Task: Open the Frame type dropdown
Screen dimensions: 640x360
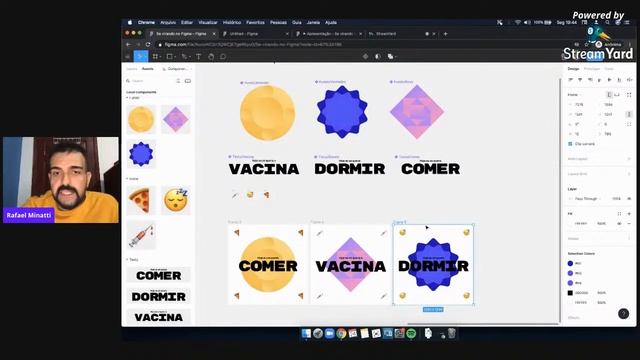Action: click(x=574, y=95)
